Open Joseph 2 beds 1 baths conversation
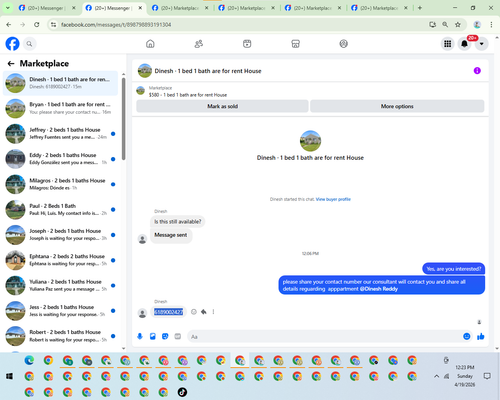Viewport: 500px width, 400px height. tap(60, 235)
